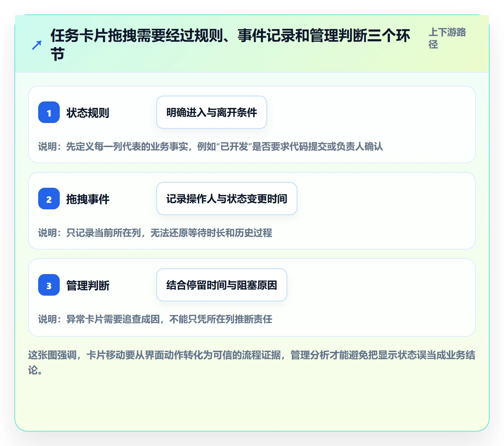
Task: Click the description starting 说明：只记录当前所在列
Action: [155, 233]
